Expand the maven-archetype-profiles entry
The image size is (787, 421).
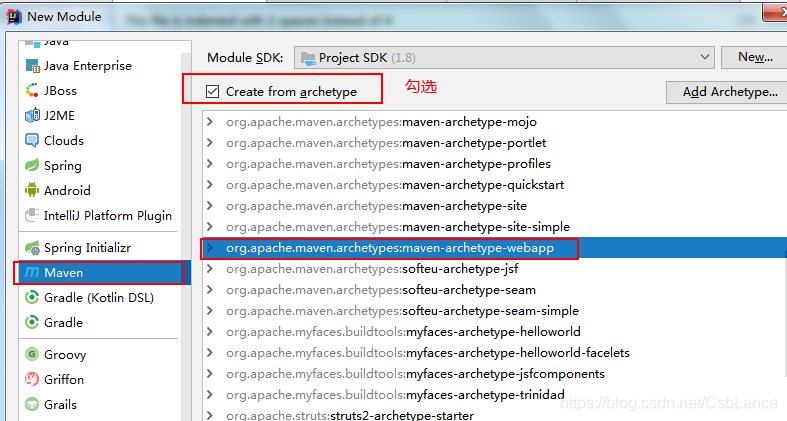click(210, 164)
